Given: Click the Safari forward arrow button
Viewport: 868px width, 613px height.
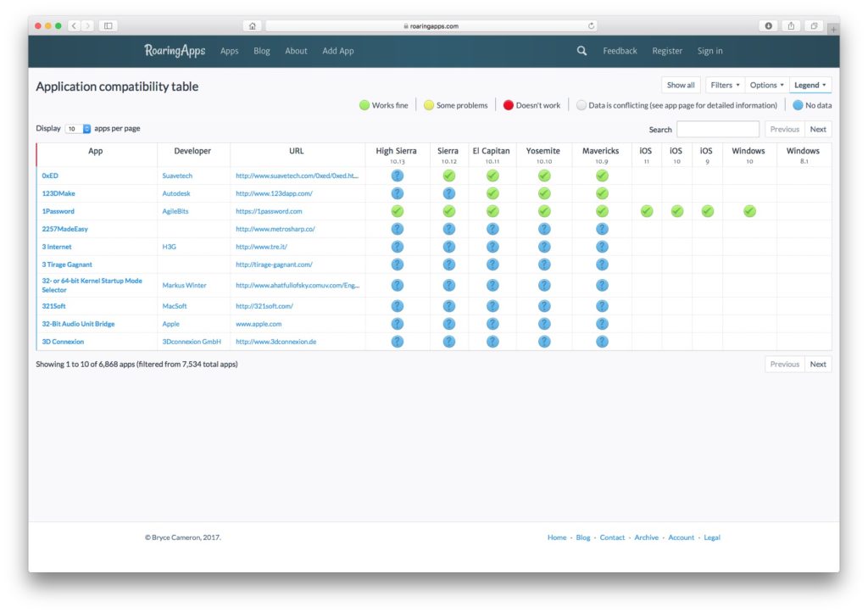Looking at the screenshot, I should coord(87,25).
